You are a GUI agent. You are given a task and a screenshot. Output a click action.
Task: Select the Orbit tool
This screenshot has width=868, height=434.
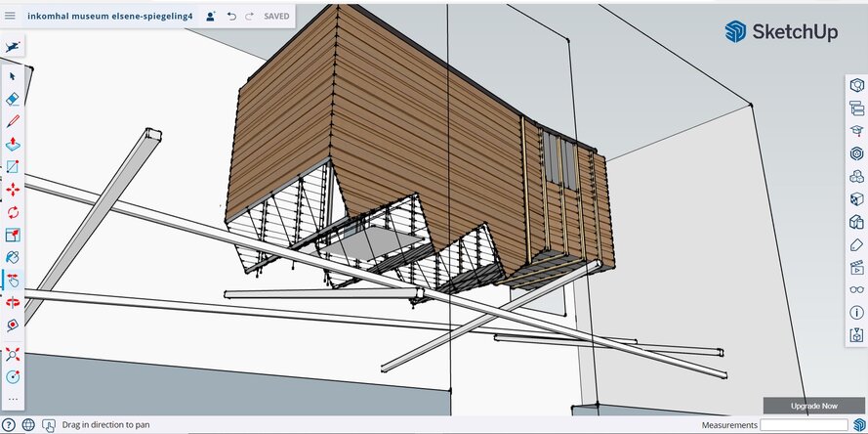click(13, 303)
